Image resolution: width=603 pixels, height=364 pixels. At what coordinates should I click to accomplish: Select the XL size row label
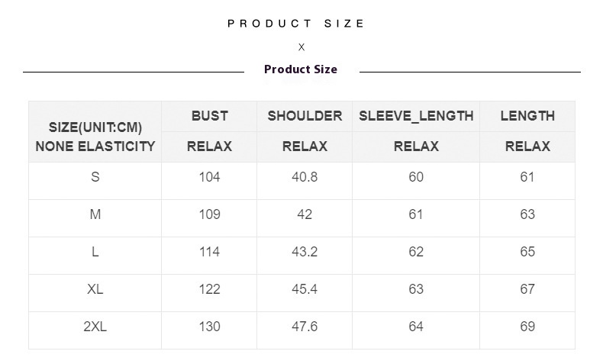[x=95, y=289]
